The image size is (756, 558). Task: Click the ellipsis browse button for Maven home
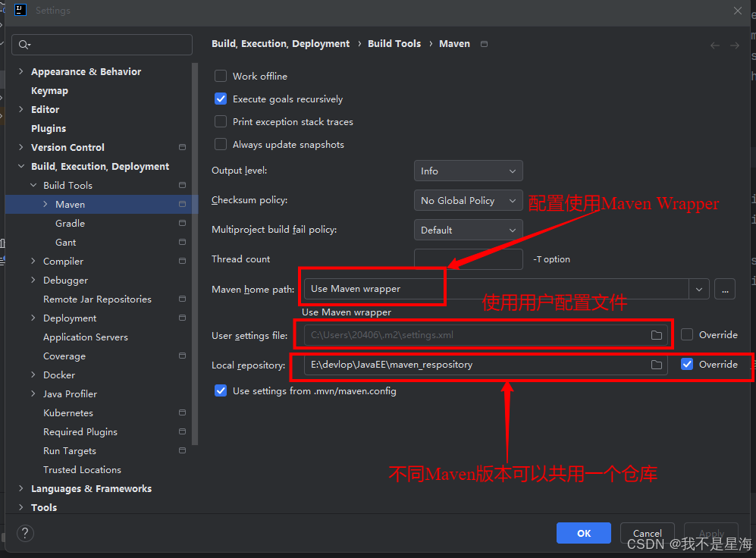click(x=725, y=290)
